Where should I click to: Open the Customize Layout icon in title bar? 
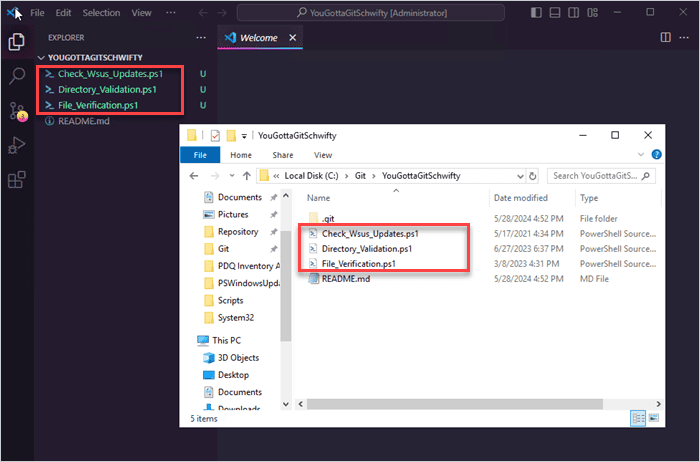click(592, 12)
